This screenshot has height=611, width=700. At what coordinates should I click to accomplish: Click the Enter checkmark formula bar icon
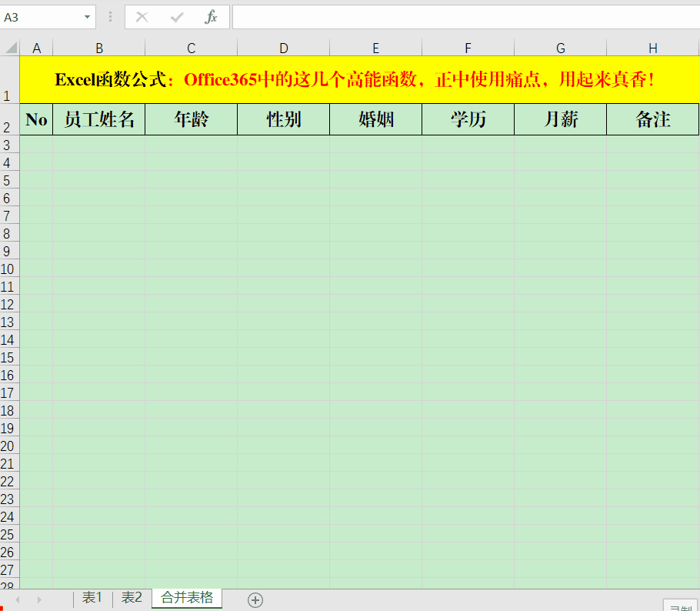tap(177, 18)
